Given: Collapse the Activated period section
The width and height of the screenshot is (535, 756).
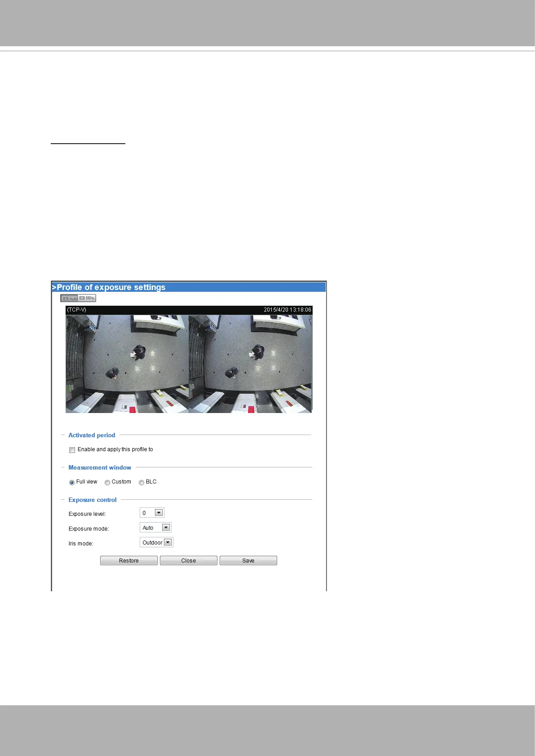Looking at the screenshot, I should point(63,435).
